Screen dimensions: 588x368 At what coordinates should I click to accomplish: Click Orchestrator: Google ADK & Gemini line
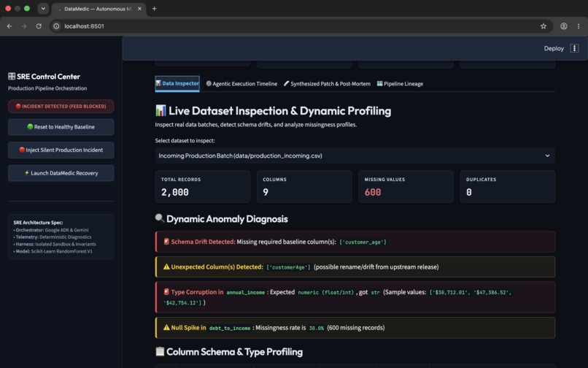coord(51,230)
